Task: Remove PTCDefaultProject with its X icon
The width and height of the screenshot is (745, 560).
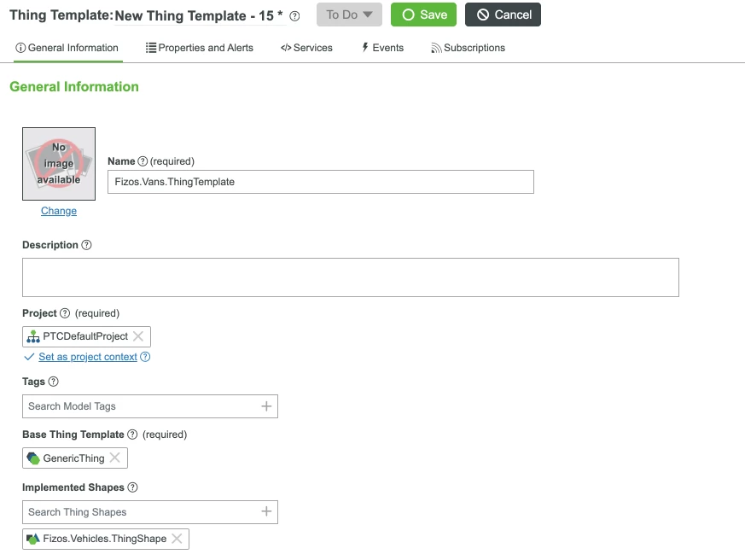Action: point(138,336)
